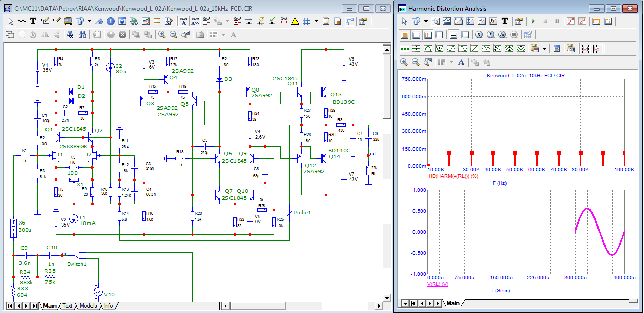
Task: Select the Text mode tool in schematic toolbar
Action: (x=33, y=21)
